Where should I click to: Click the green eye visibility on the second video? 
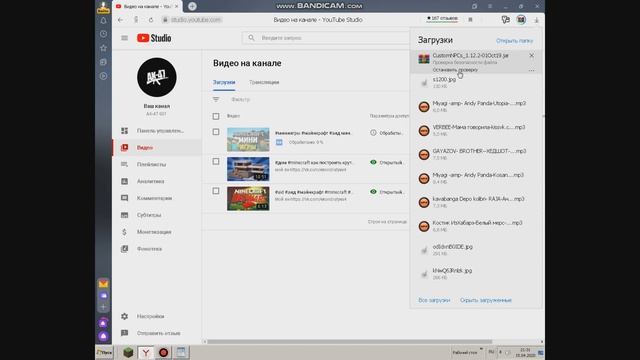[x=373, y=162]
